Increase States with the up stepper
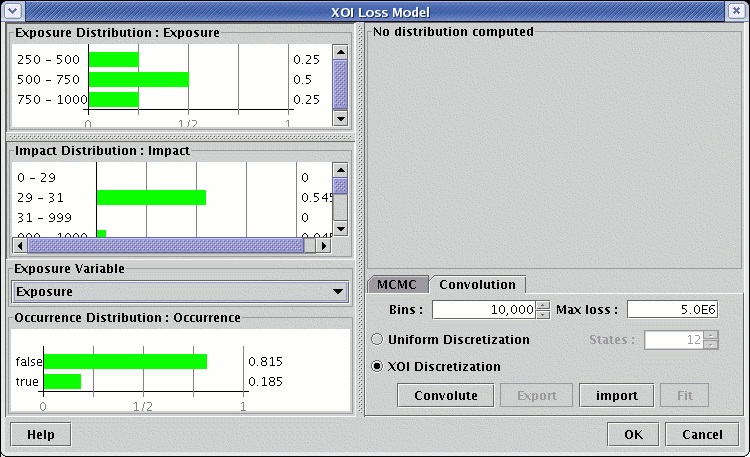Screen dimensions: 750x457 pos(711,336)
